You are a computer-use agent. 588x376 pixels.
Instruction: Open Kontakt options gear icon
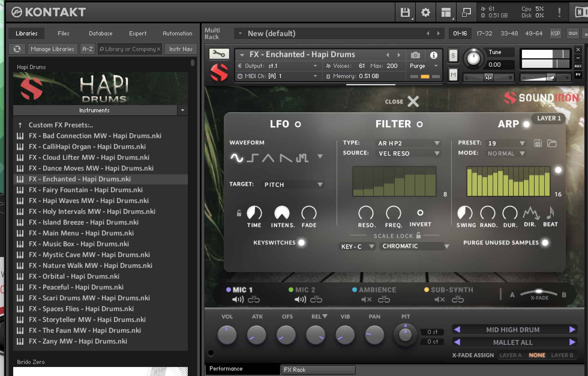click(425, 12)
